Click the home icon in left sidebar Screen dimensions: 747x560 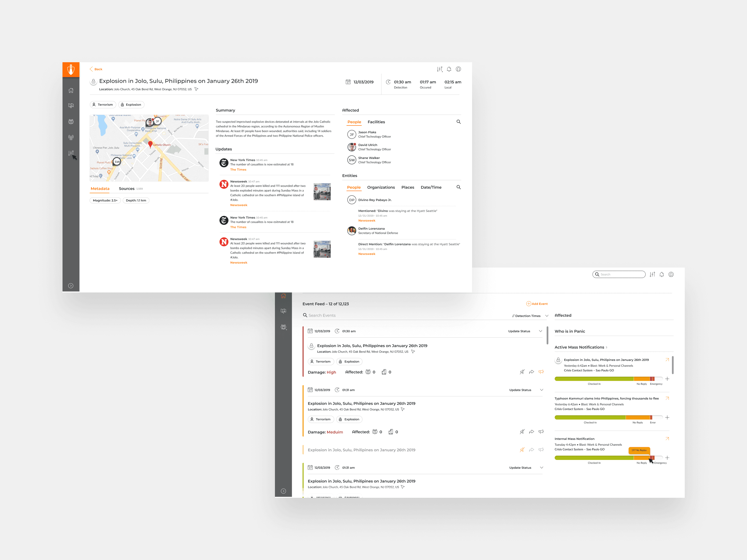(x=71, y=90)
